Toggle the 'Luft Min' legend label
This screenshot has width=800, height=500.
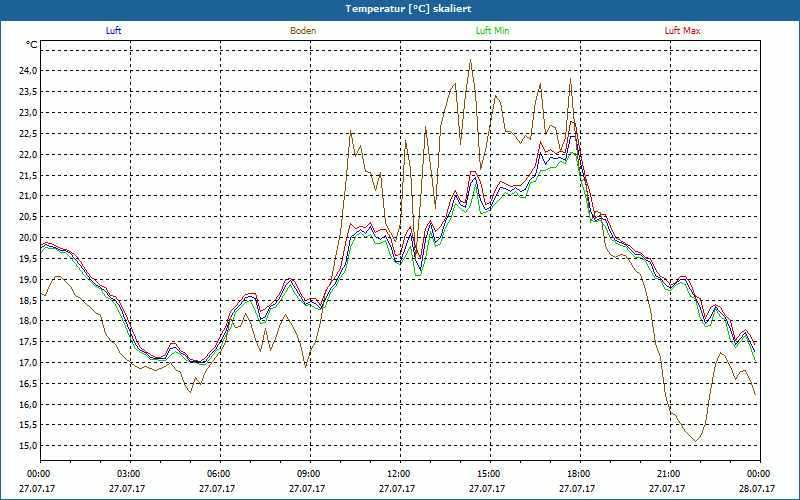(493, 31)
